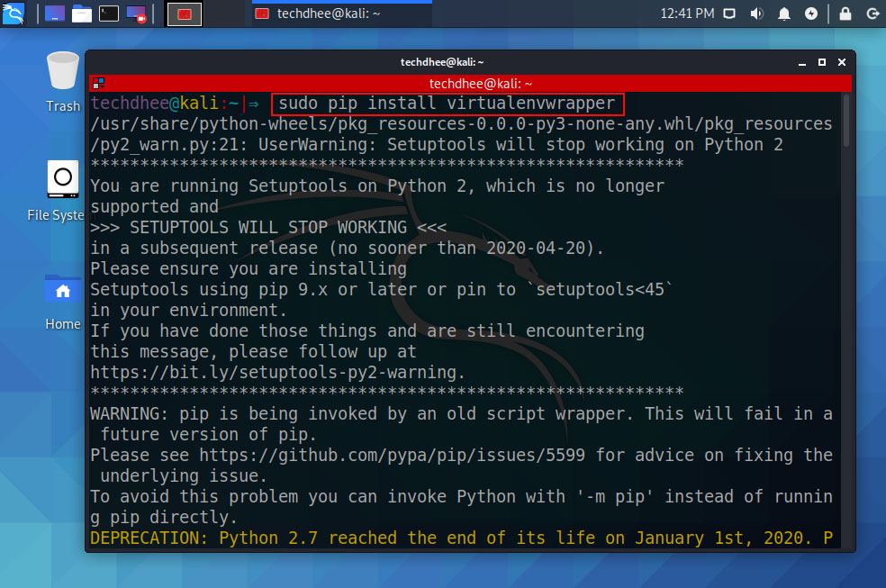Open the screen recorder panel launcher
The height and width of the screenshot is (588, 886).
pyautogui.click(x=136, y=14)
